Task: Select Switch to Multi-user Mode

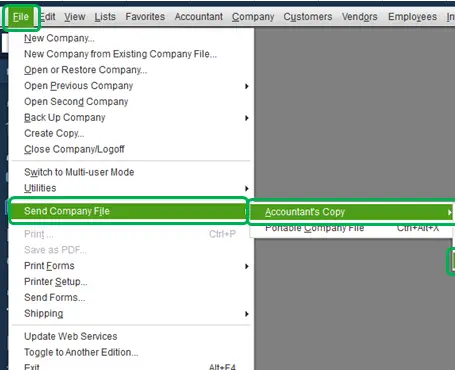Action: tap(131, 172)
